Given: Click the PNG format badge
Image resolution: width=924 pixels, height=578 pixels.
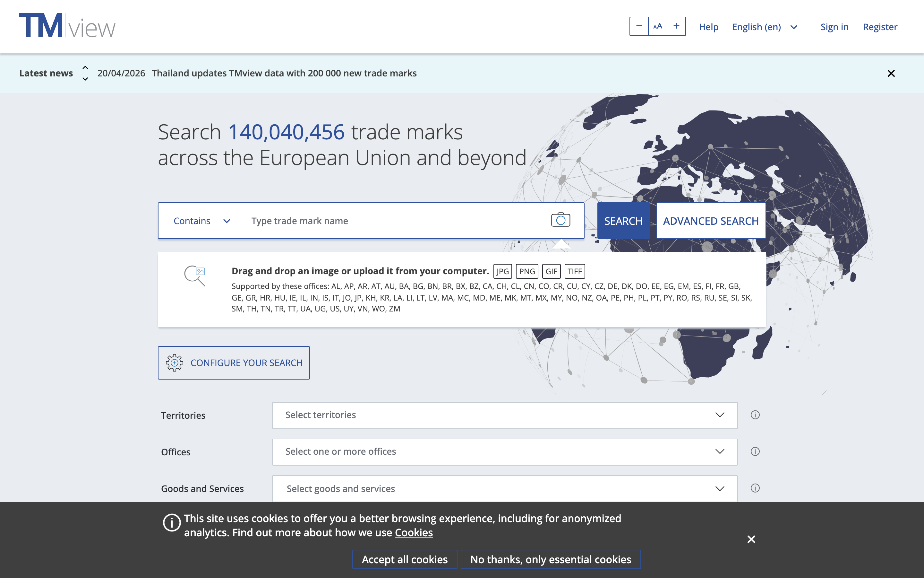Looking at the screenshot, I should (x=527, y=271).
